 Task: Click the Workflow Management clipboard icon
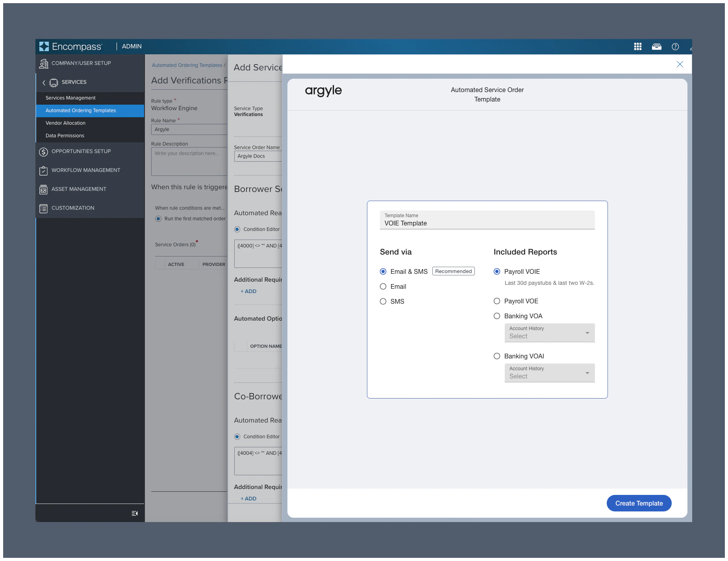[44, 171]
